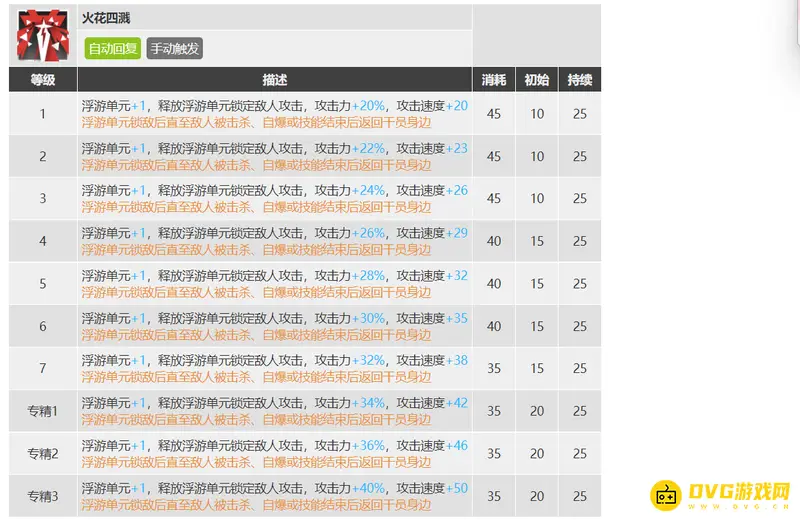
Task: Click the 描述 column header
Action: (274, 80)
